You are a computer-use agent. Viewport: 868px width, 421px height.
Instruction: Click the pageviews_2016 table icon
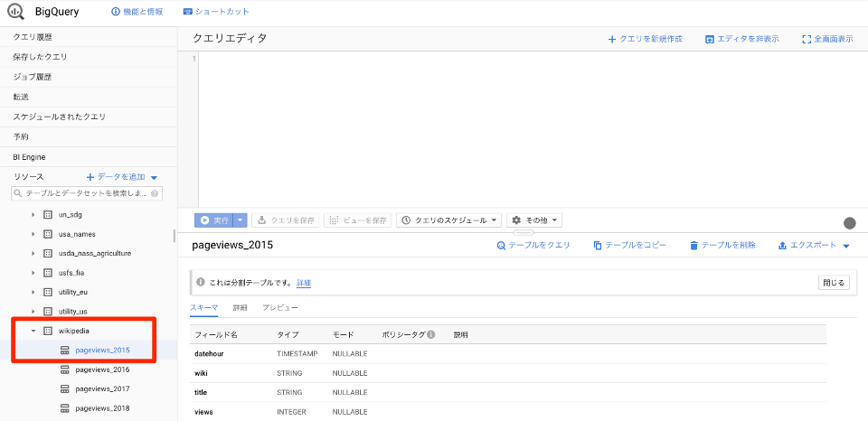click(x=65, y=370)
